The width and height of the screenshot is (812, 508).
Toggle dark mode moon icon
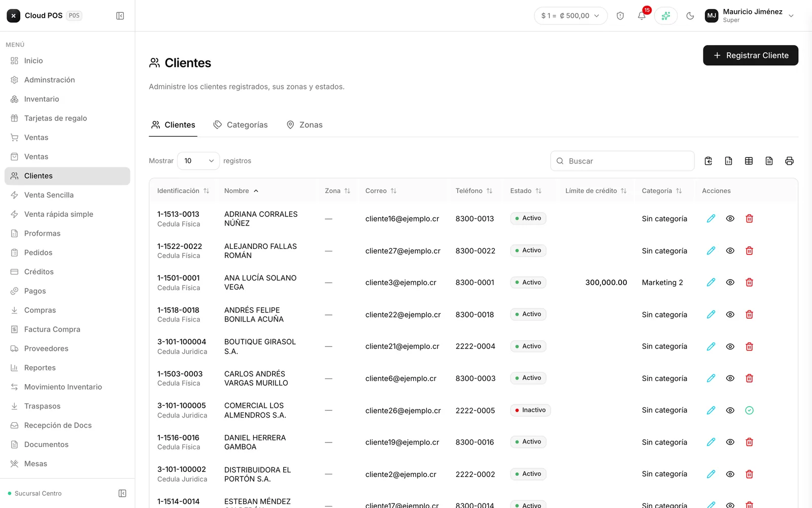tap(690, 16)
